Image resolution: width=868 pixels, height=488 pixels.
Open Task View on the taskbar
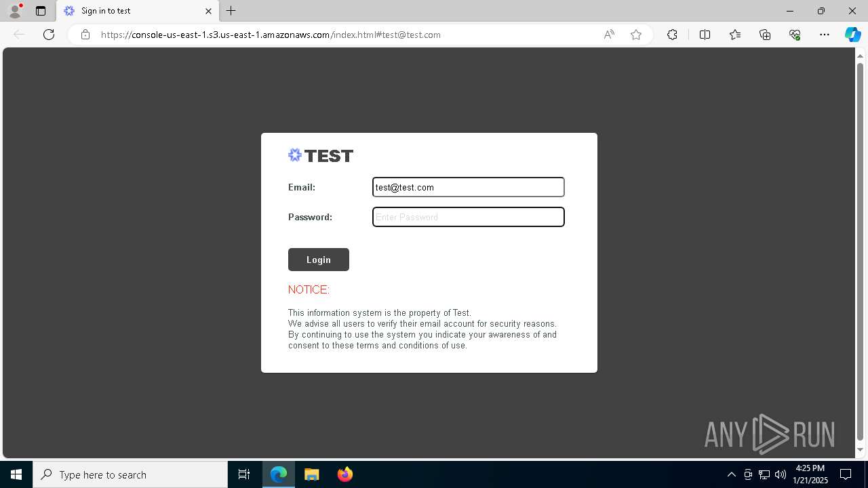(244, 474)
